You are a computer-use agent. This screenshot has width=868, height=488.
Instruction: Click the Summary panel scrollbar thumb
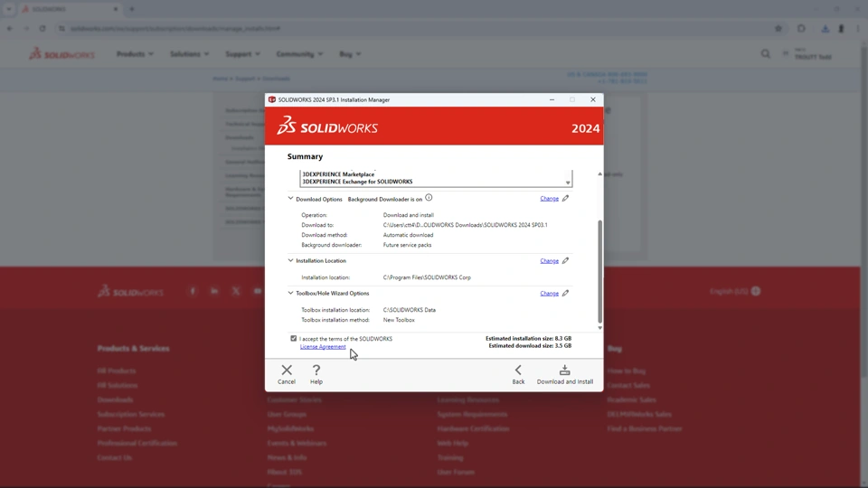[x=599, y=271]
